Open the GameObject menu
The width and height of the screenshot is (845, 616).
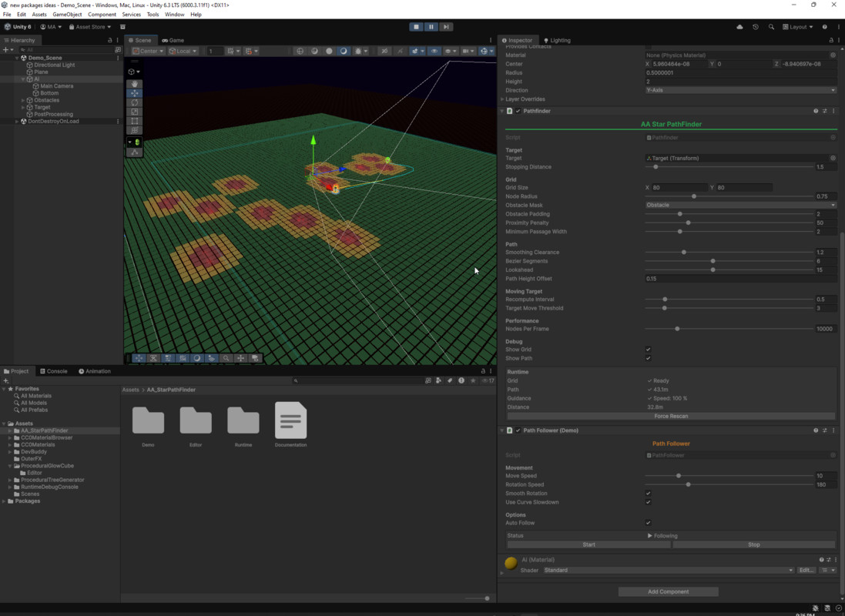67,15
